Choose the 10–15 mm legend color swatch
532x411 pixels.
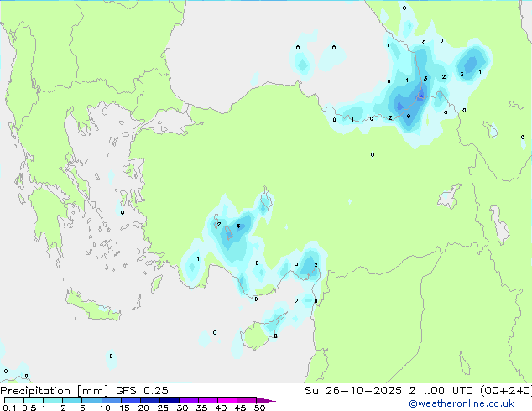pos(112,400)
